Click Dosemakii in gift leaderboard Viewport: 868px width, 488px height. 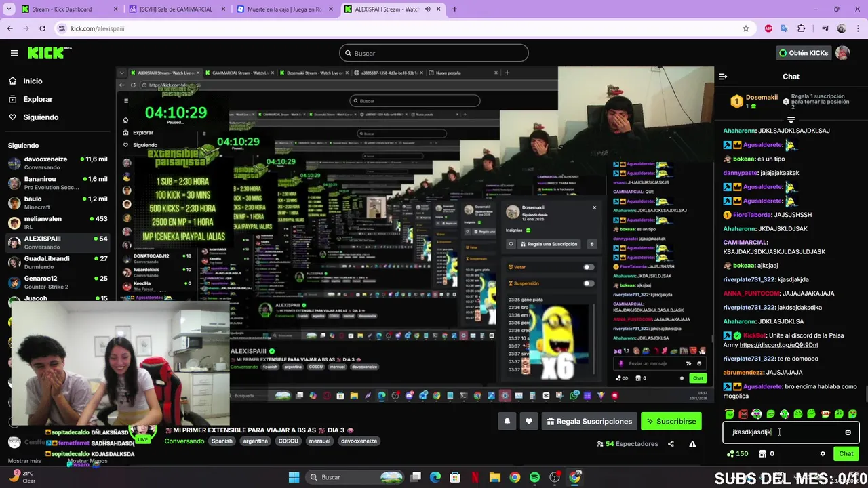point(762,97)
